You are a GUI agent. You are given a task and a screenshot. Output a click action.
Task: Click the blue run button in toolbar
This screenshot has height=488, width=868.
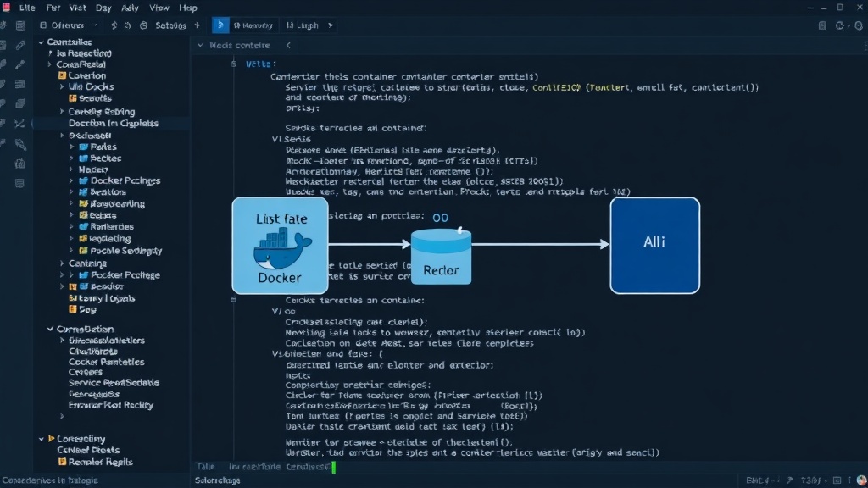tap(220, 25)
